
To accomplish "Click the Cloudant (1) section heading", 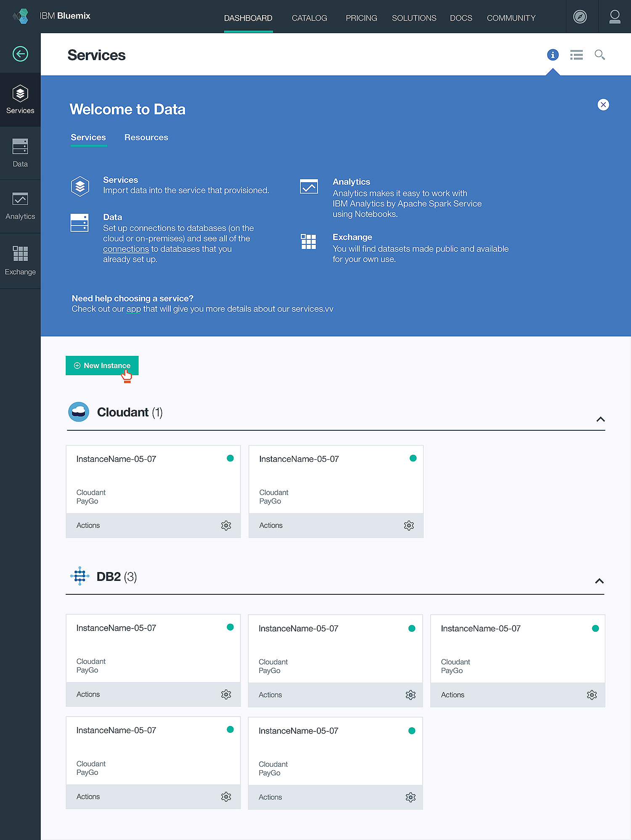I will [130, 412].
